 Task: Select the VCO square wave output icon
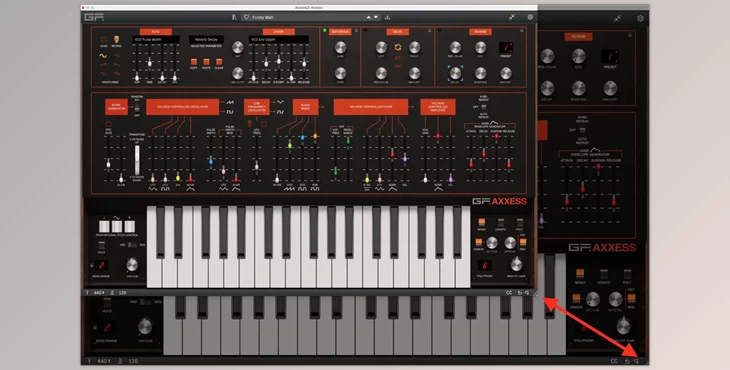[x=230, y=112]
